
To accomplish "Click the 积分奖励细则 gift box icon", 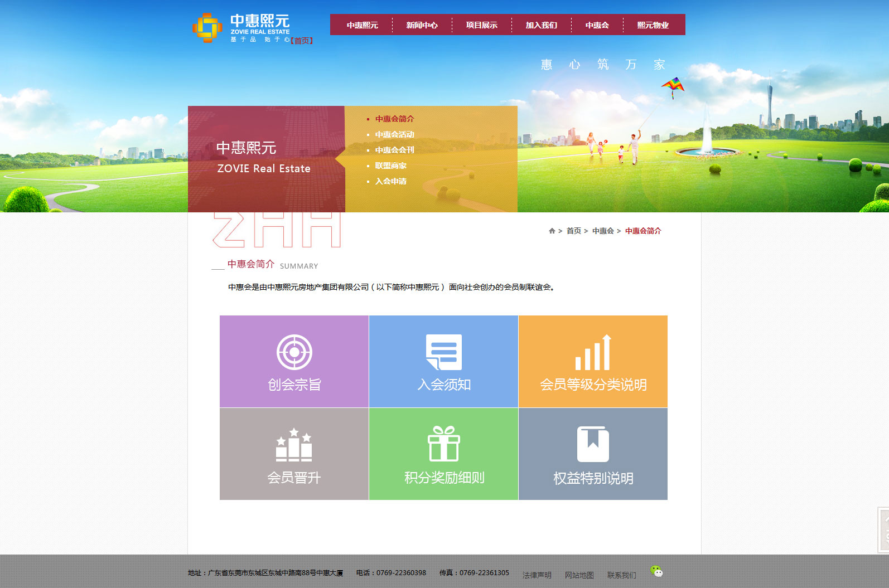I will click(x=444, y=444).
